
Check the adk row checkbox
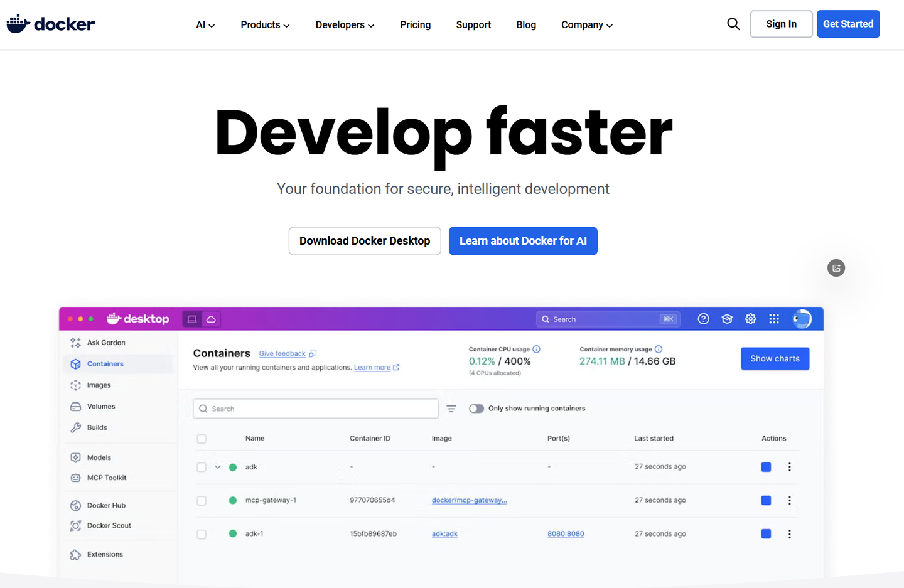click(202, 467)
